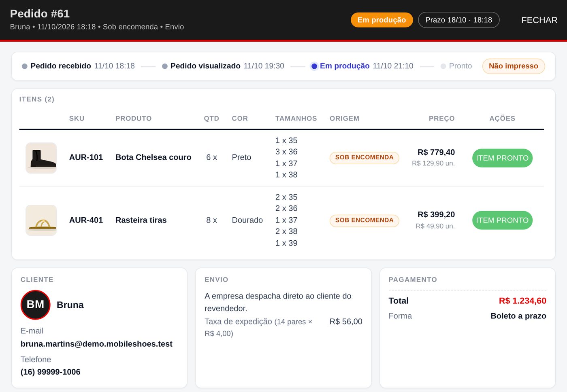The image size is (567, 392).
Task: Click the phone number (16) 99999-1006
Action: pyautogui.click(x=51, y=372)
